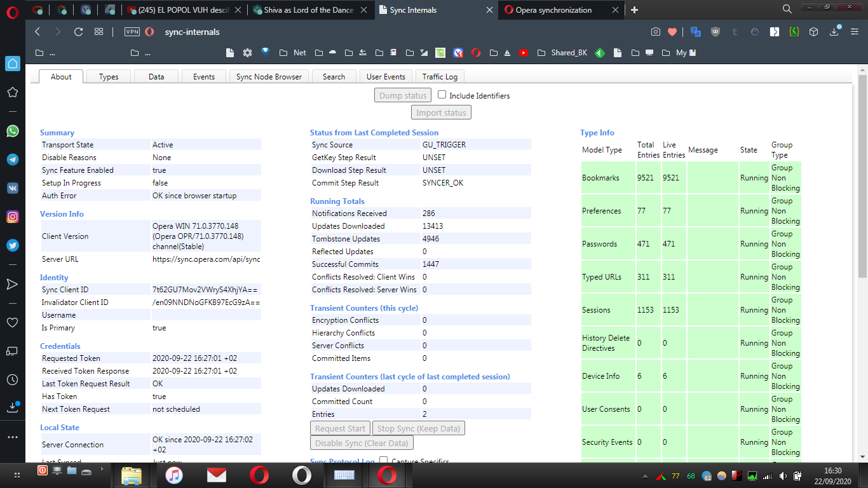This screenshot has height=488, width=868.
Task: Open taskbar on-screen keyboard icon
Action: (344, 475)
